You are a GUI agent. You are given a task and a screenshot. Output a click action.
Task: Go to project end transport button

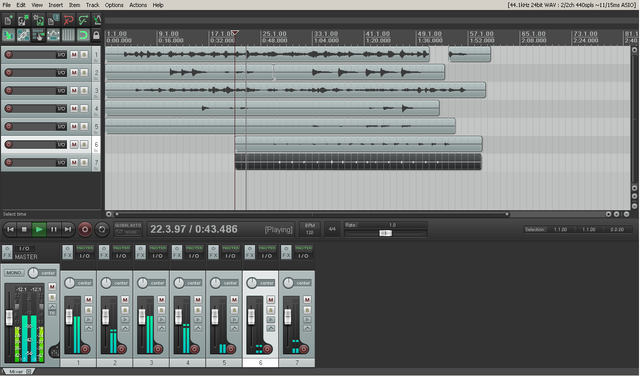click(x=68, y=229)
